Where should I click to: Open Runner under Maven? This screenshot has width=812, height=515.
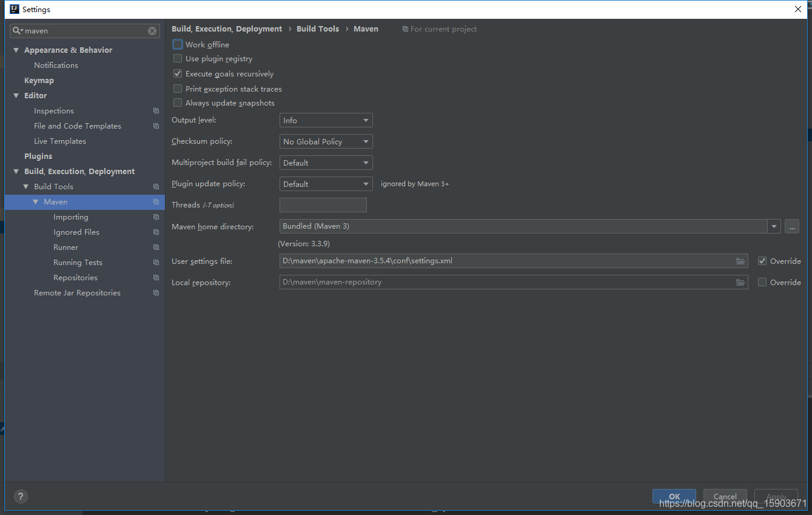tap(65, 247)
